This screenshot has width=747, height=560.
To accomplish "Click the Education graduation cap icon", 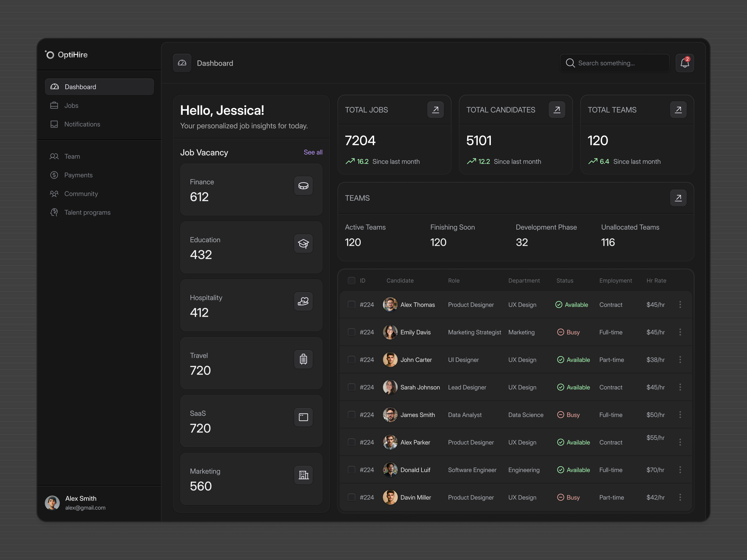I will click(x=303, y=243).
